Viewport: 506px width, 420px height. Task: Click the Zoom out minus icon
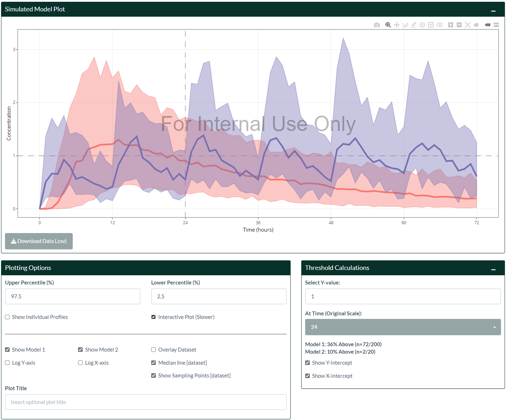pos(459,25)
